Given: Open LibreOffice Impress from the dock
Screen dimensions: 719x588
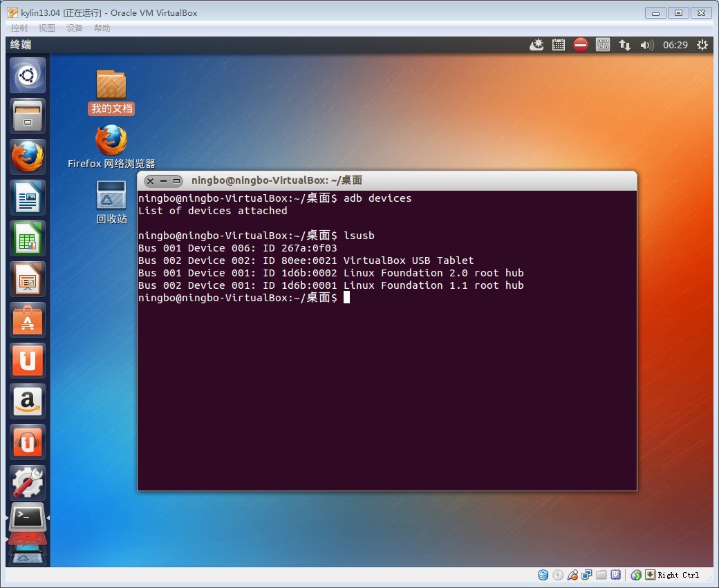Looking at the screenshot, I should 28,279.
